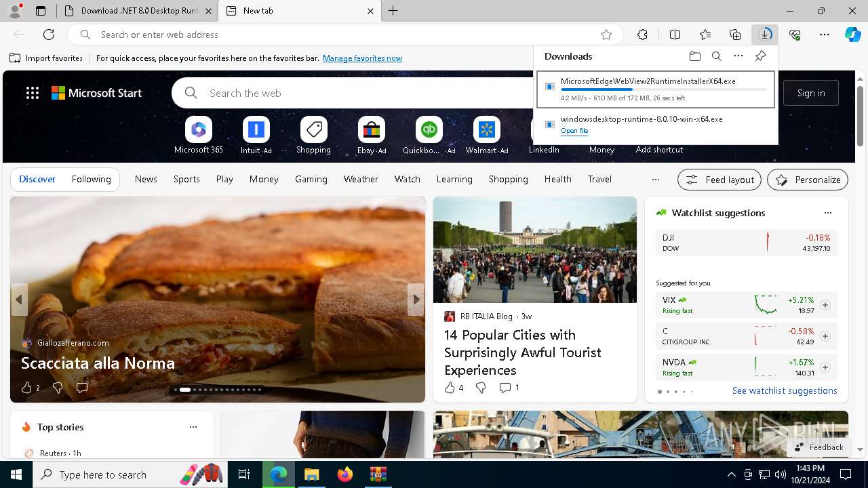Toggle split screen view icon

(x=675, y=35)
